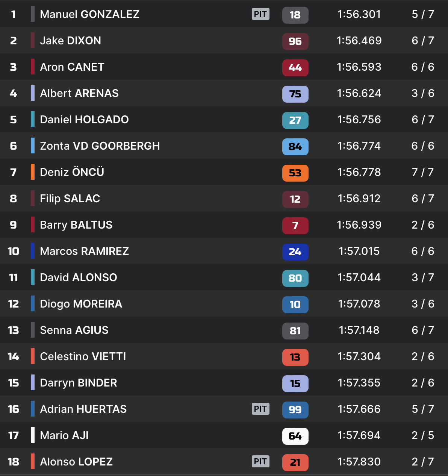Screen dimensions: 448x476
Task: Click the PIT badge beside Adrian Huertas
Action: tap(260, 409)
